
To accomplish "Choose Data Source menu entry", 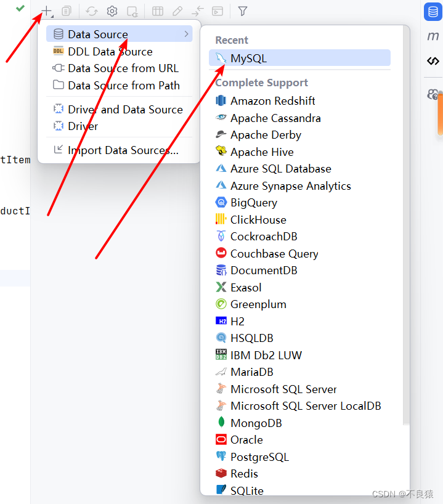I will click(120, 34).
